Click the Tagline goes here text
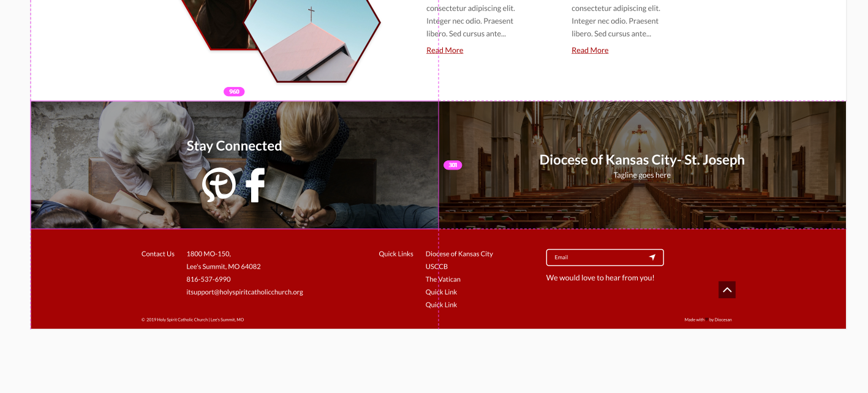Viewport: 868px width, 393px height. tap(642, 175)
